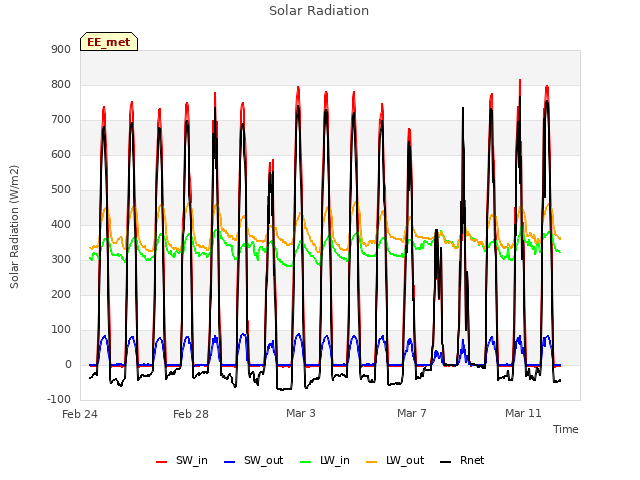This screenshot has height=480, width=640.
Task: Click the Solar Radiation chart title
Action: (319, 11)
